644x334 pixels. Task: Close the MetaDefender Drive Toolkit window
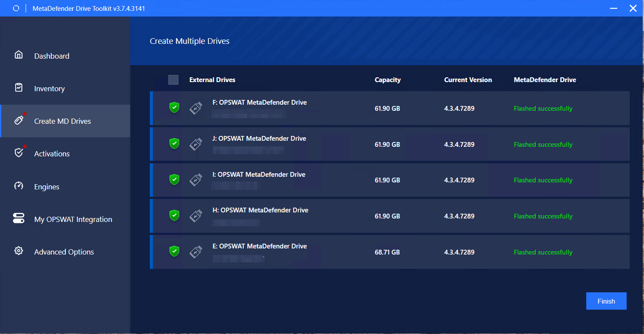coord(633,8)
